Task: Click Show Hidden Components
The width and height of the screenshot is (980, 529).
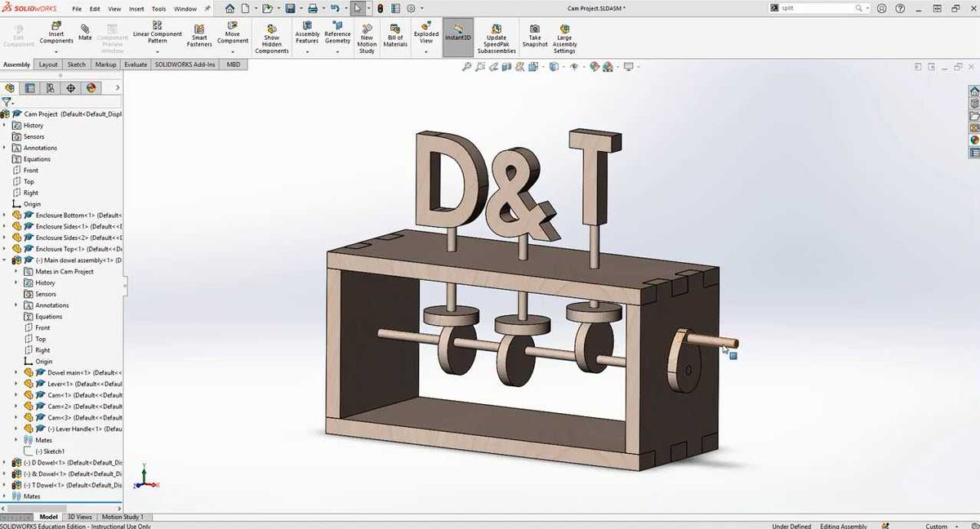Action: [271, 38]
